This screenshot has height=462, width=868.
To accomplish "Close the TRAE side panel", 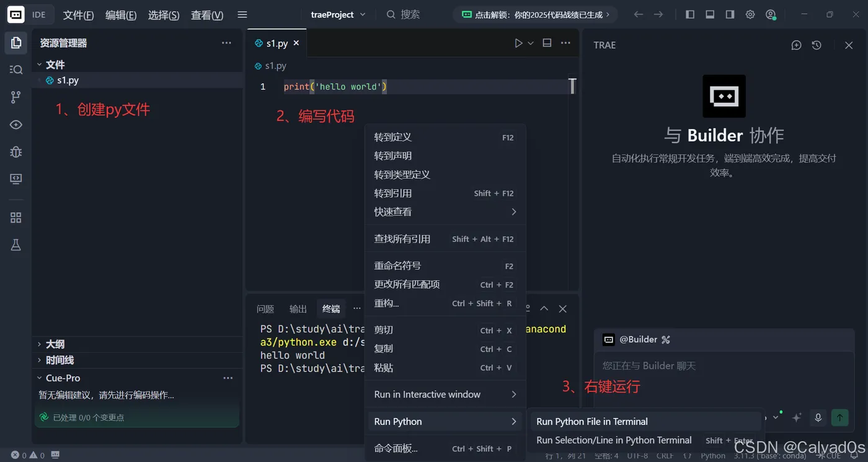I will (849, 45).
